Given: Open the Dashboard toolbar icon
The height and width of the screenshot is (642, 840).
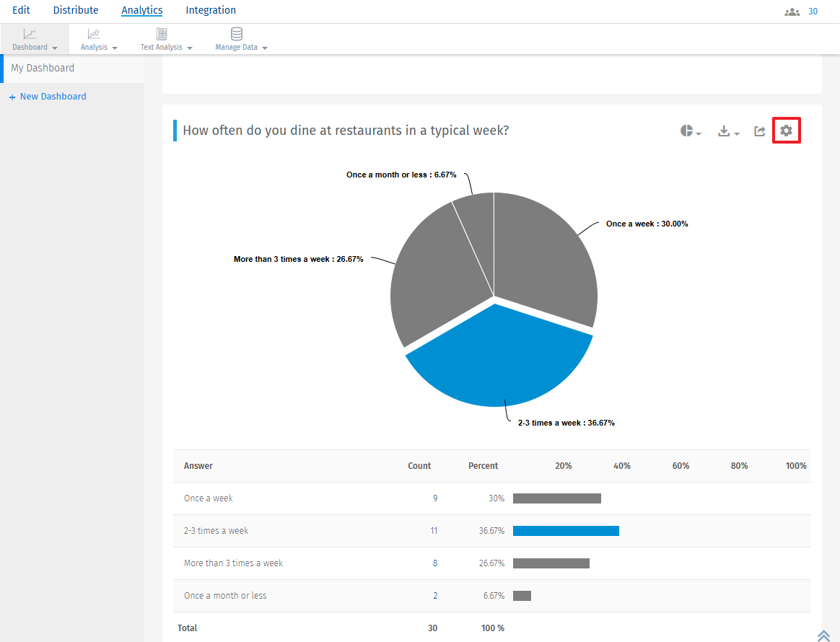Looking at the screenshot, I should (x=30, y=33).
